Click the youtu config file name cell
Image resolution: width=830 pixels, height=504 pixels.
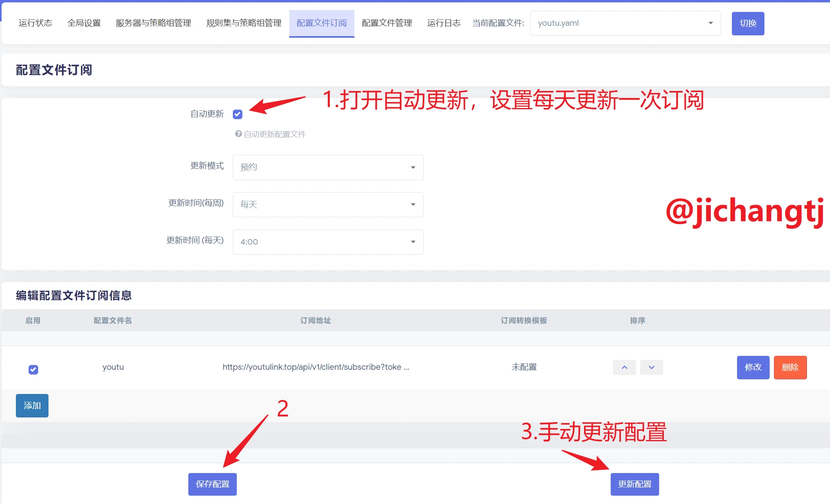[113, 367]
